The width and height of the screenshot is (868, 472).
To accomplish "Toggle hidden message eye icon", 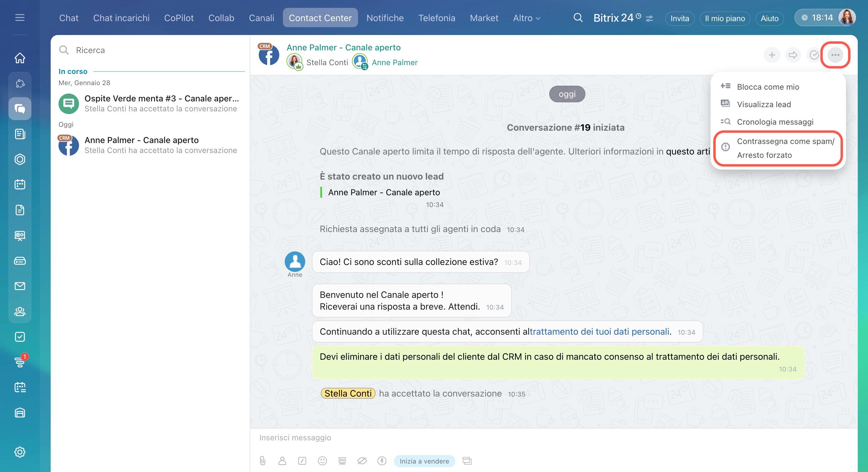I will [362, 461].
